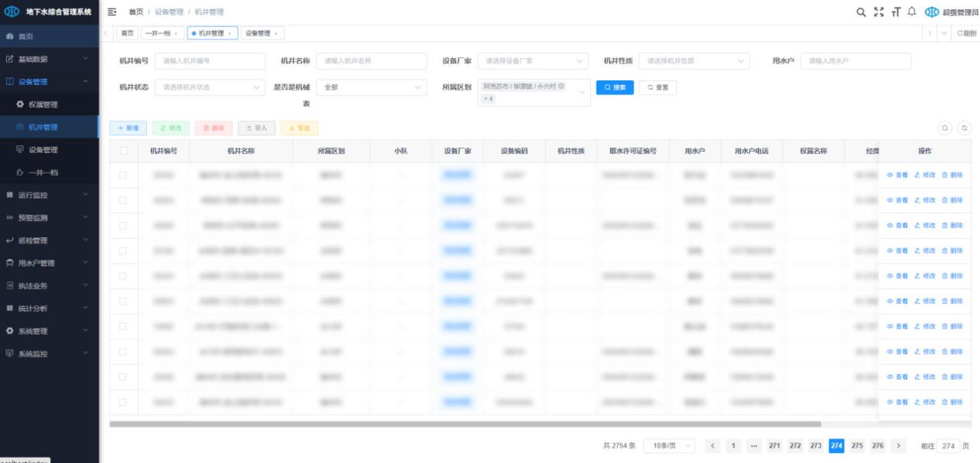Click 首页 in the breadcrumb
980x463 pixels.
click(135, 12)
